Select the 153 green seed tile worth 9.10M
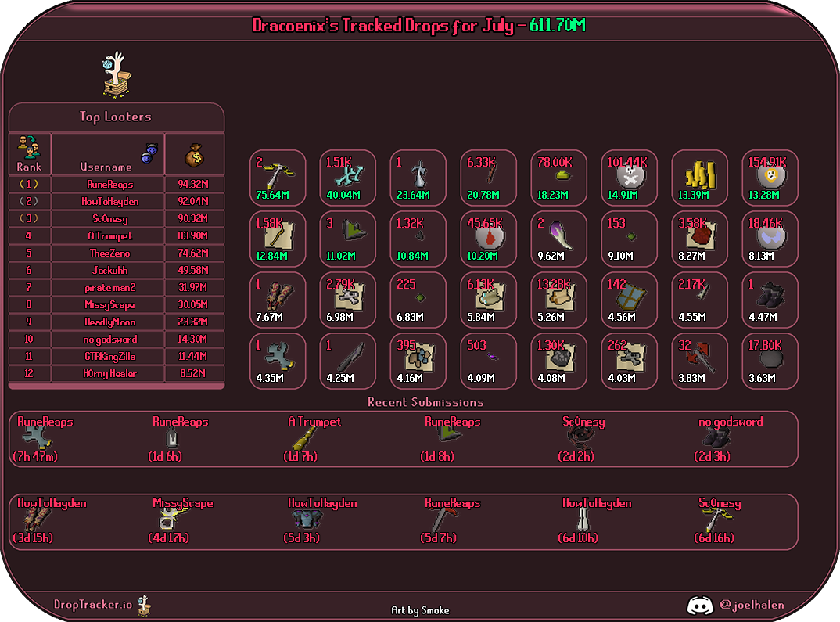Screen dimensions: 840x622 pos(629,239)
